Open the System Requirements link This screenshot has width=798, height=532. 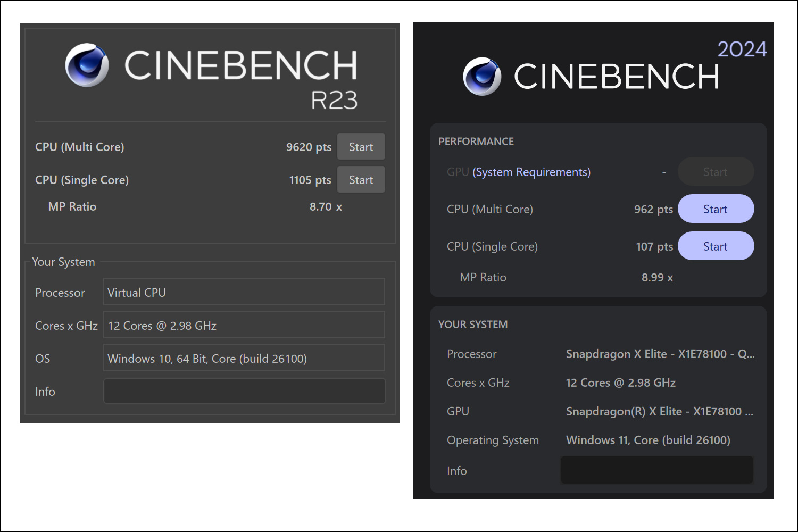[531, 172]
